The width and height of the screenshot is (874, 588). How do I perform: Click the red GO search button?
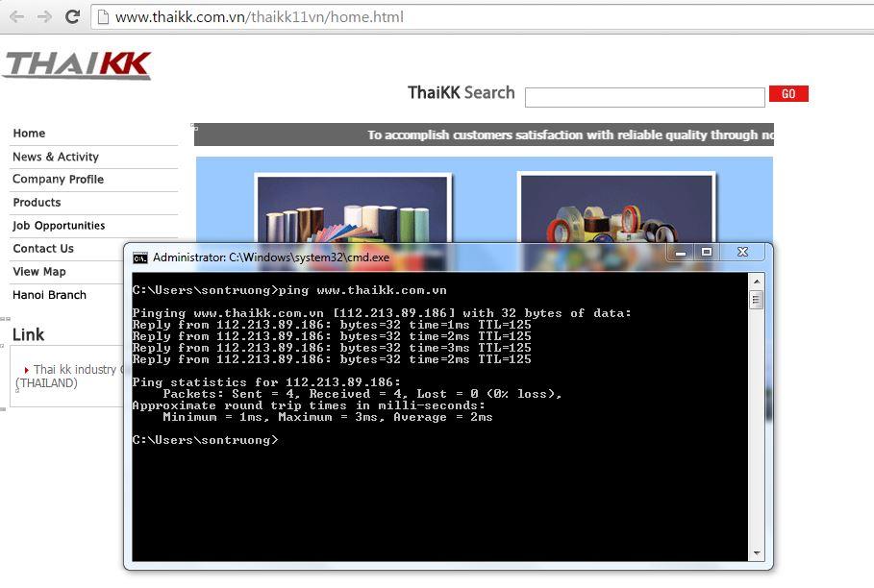click(x=788, y=93)
